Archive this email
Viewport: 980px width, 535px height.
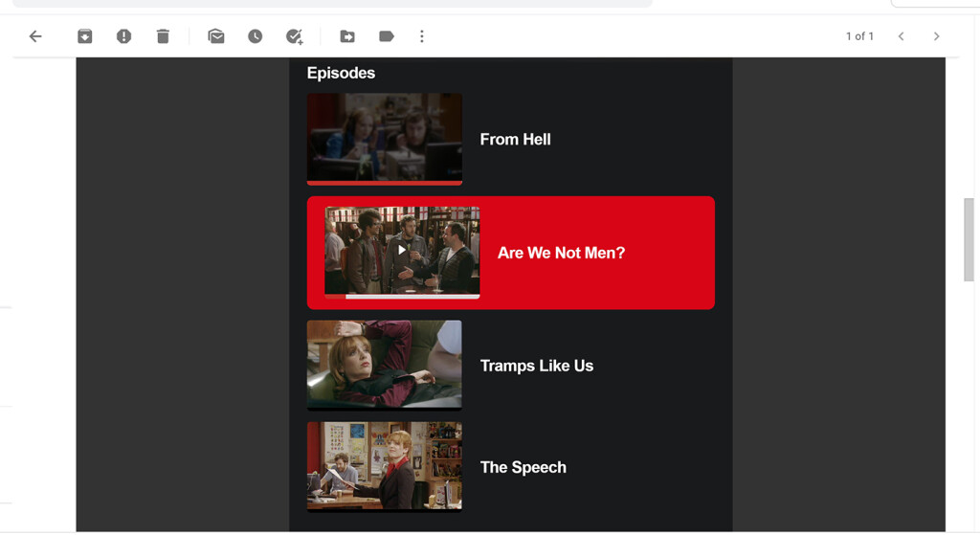point(85,36)
